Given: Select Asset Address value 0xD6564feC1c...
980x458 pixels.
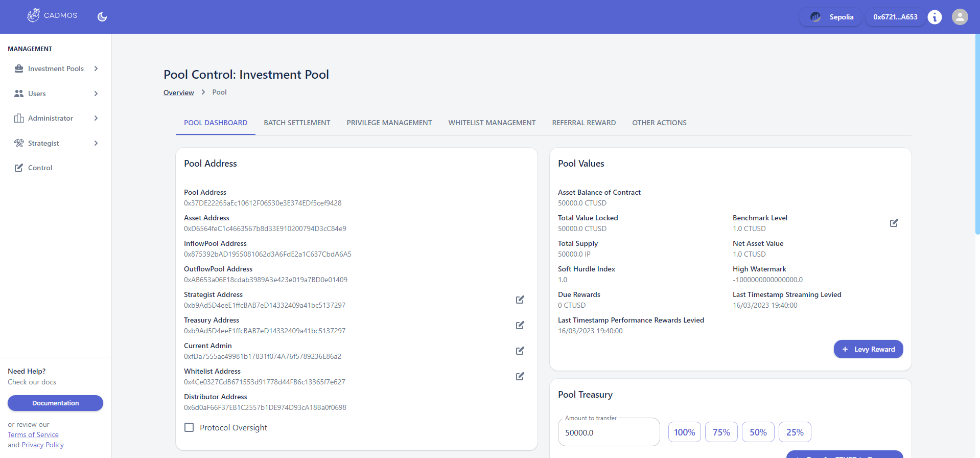Looking at the screenshot, I should [265, 228].
